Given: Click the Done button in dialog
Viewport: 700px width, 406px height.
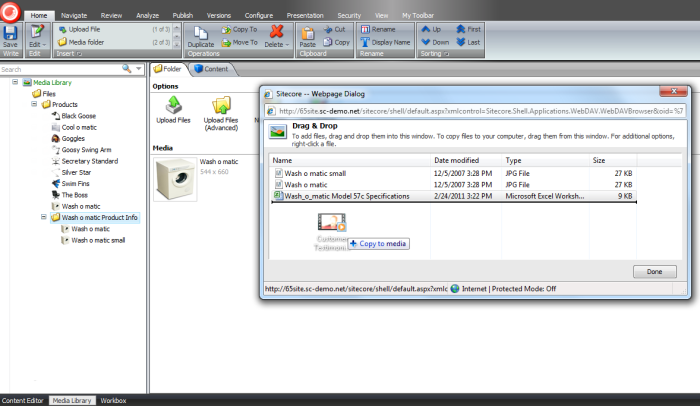Looking at the screenshot, I should pyautogui.click(x=654, y=272).
